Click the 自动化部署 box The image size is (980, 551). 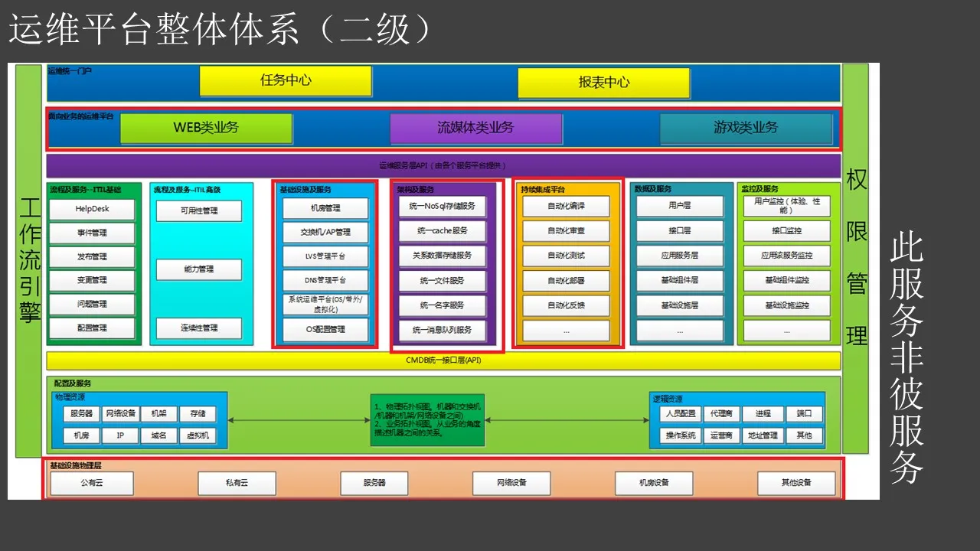coord(567,280)
